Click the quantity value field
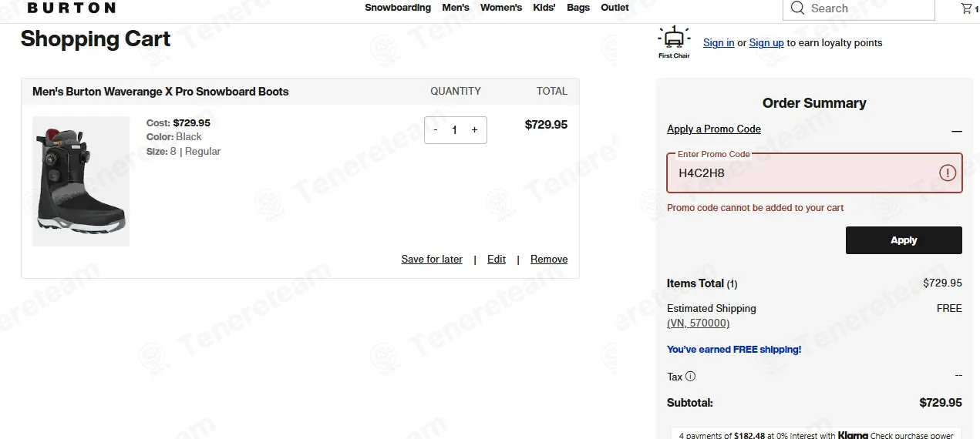This screenshot has width=980, height=439. pos(455,130)
